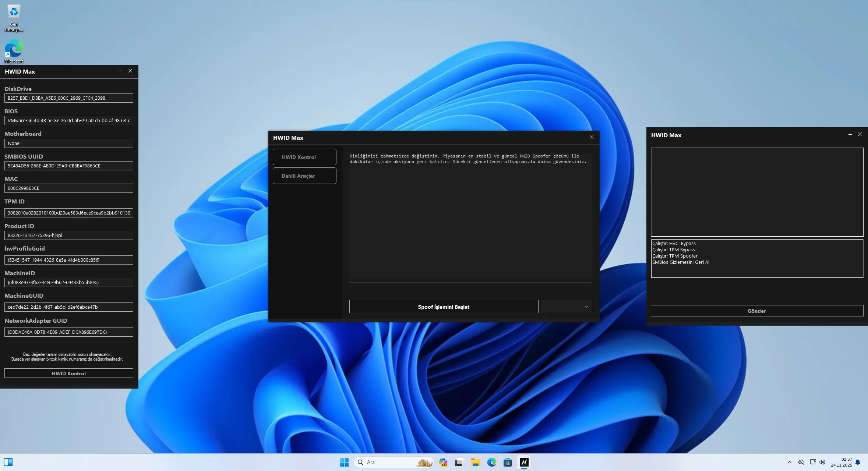Image resolution: width=868 pixels, height=471 pixels.
Task: Switch to Dahili Araçlar tab
Action: (x=304, y=176)
